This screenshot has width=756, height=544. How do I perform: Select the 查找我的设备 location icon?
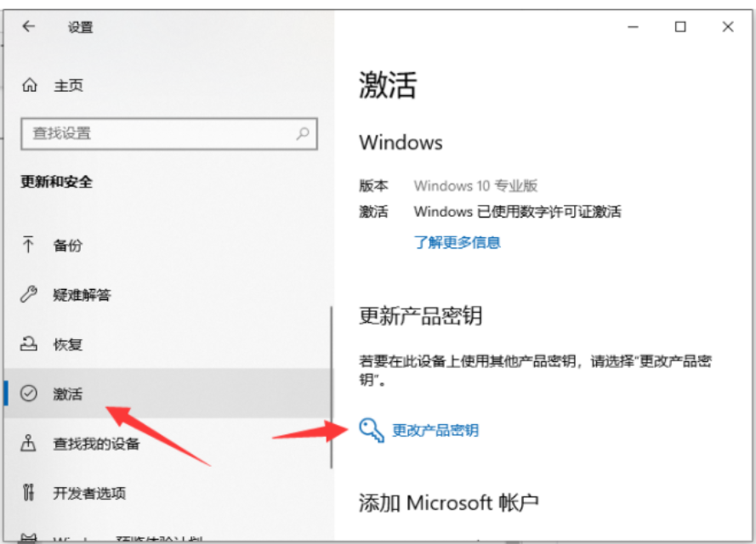click(28, 443)
